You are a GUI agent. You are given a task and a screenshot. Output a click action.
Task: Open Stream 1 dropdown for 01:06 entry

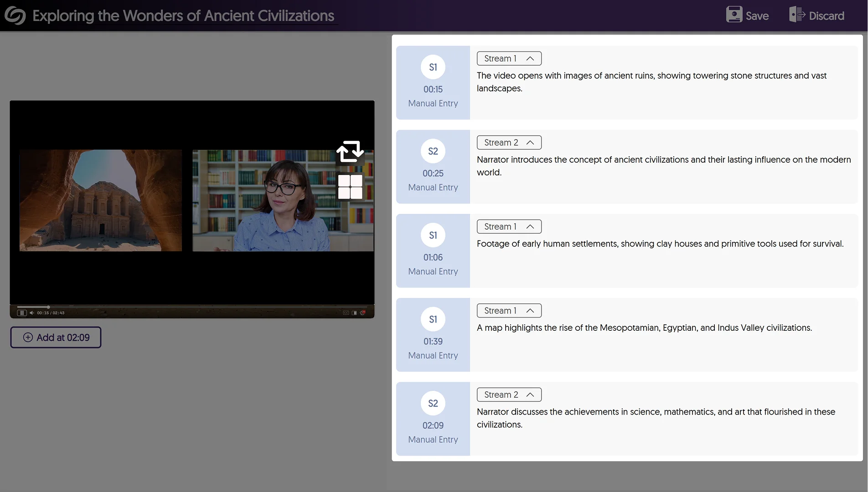[x=509, y=226]
